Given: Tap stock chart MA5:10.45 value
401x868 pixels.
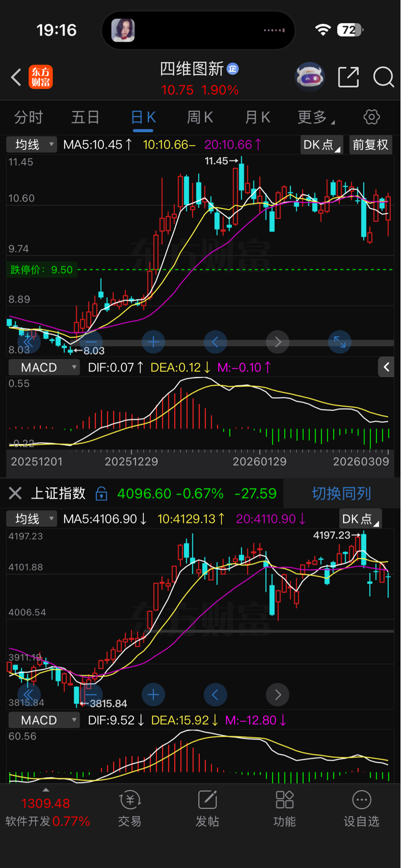Looking at the screenshot, I should (98, 144).
